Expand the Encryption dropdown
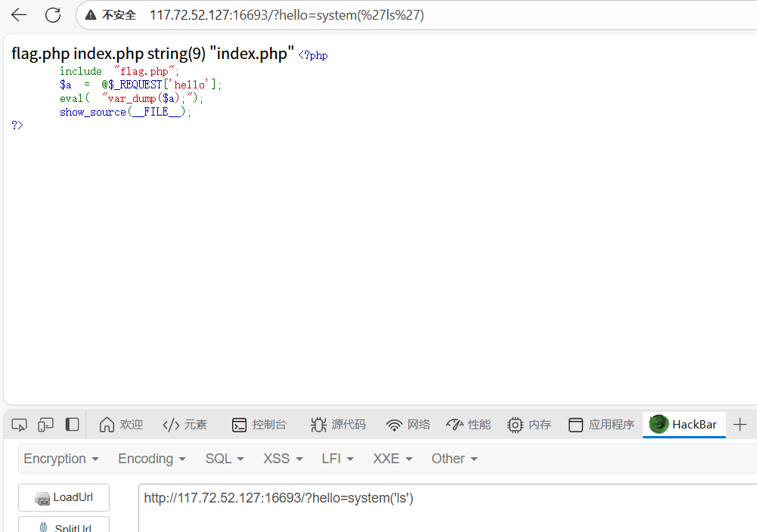This screenshot has width=757, height=532. click(61, 459)
